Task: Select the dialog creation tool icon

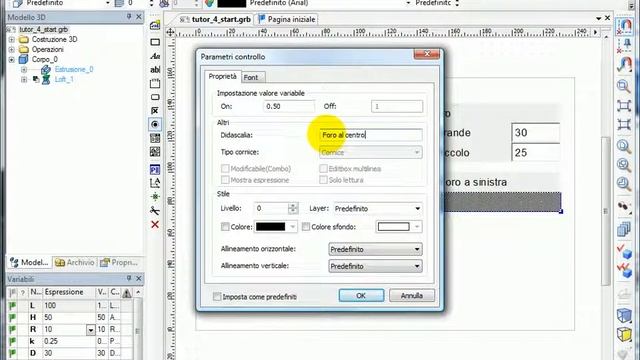Action: click(x=155, y=25)
